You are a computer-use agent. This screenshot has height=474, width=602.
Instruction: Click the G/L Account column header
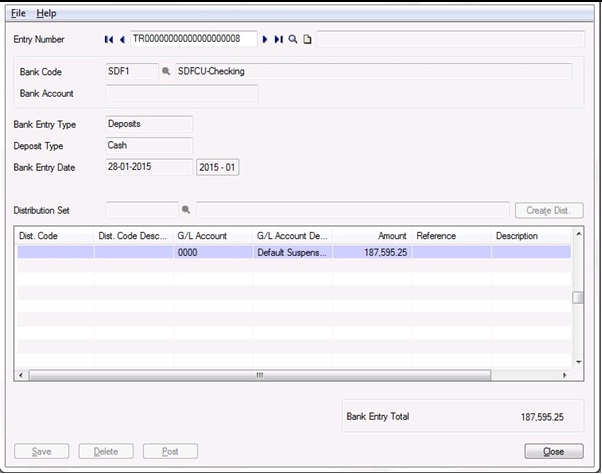click(213, 236)
